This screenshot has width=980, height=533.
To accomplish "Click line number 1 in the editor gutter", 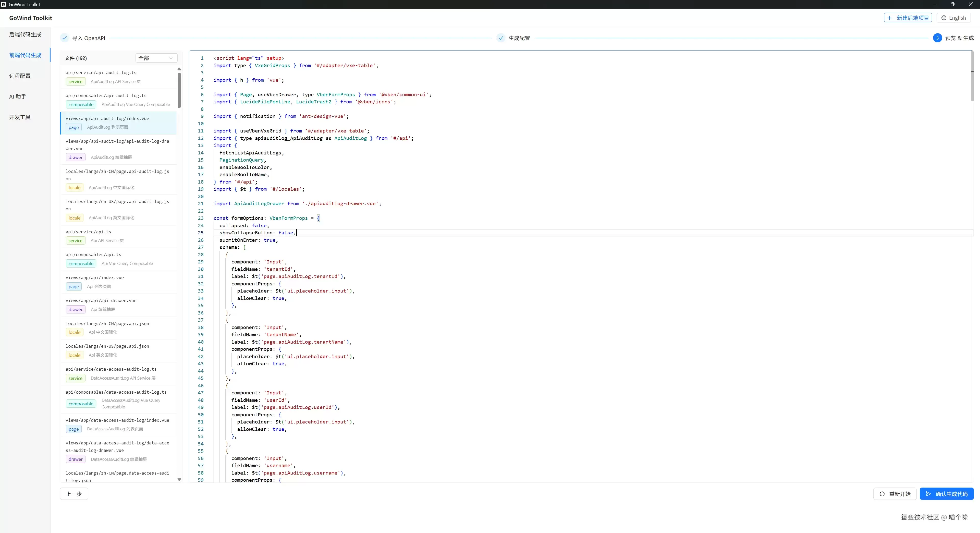I will click(202, 58).
